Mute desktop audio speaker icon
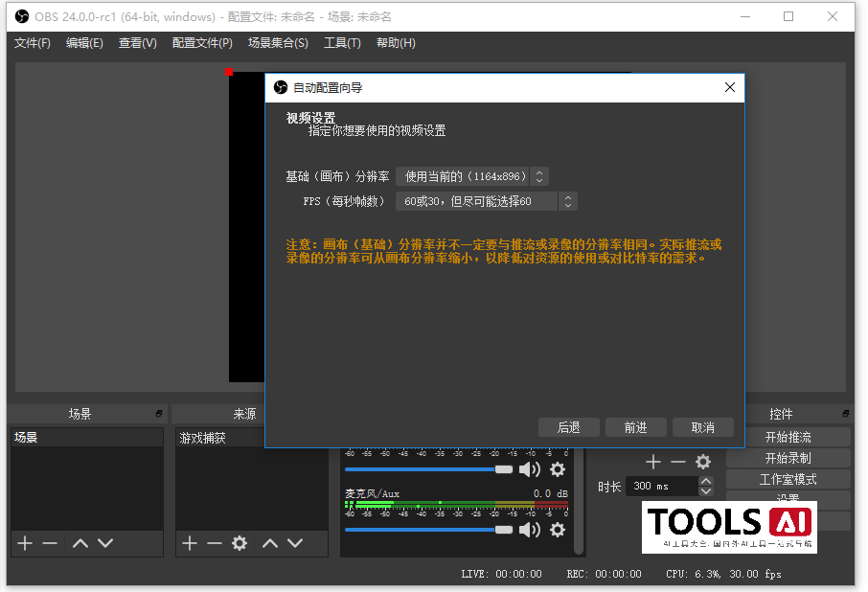Image resolution: width=868 pixels, height=592 pixels. [x=530, y=470]
